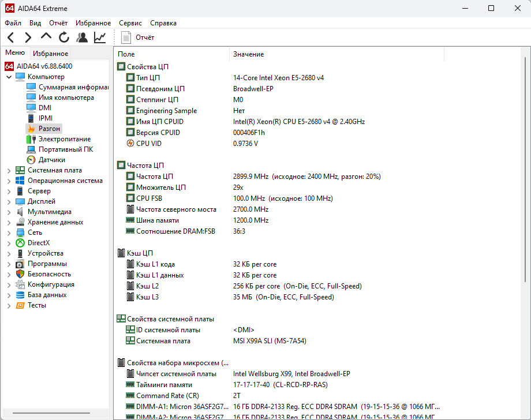Viewport: 531px width, 420px height.
Task: Expand the Операционная система tree node
Action: [x=8, y=181]
